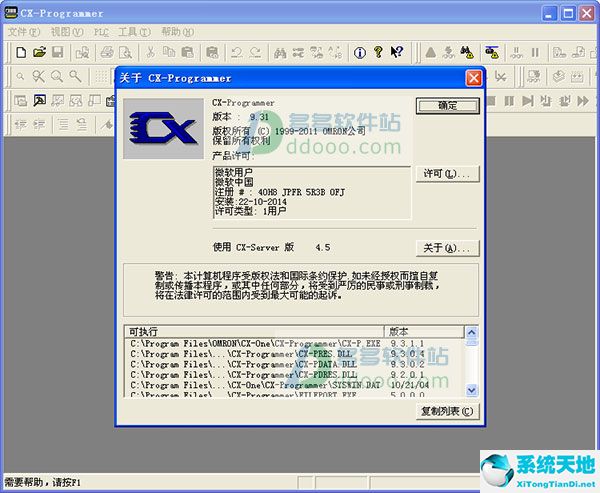
Task: Click the Print toolbar icon
Action: coord(107,52)
